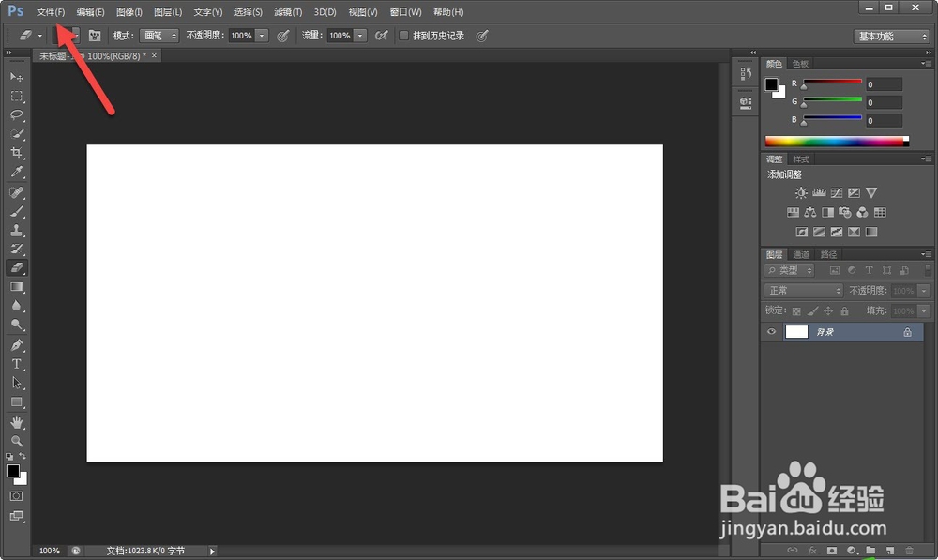Create a new layer icon

889,551
